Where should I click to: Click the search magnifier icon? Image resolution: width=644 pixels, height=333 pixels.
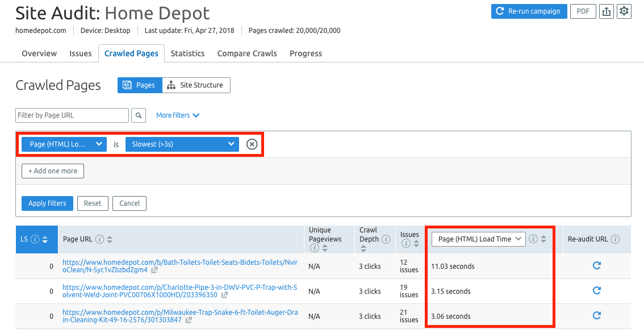(x=139, y=115)
